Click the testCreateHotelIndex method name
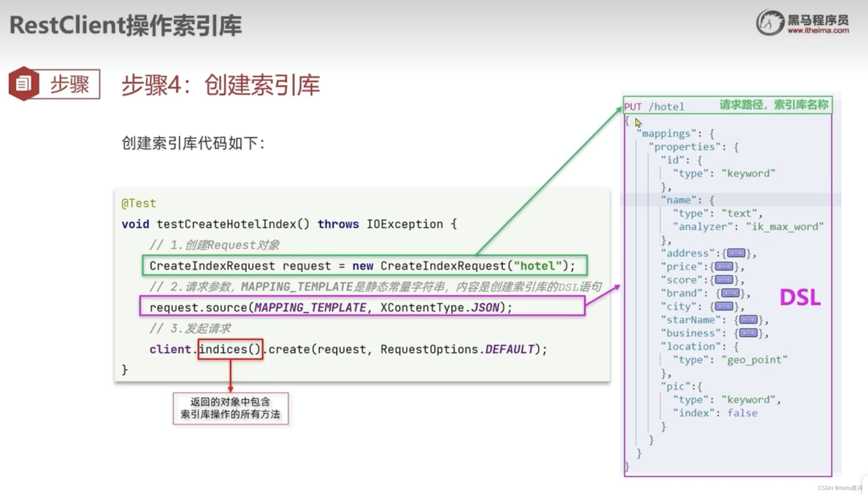Screen dimensions: 868x494 pos(233,224)
